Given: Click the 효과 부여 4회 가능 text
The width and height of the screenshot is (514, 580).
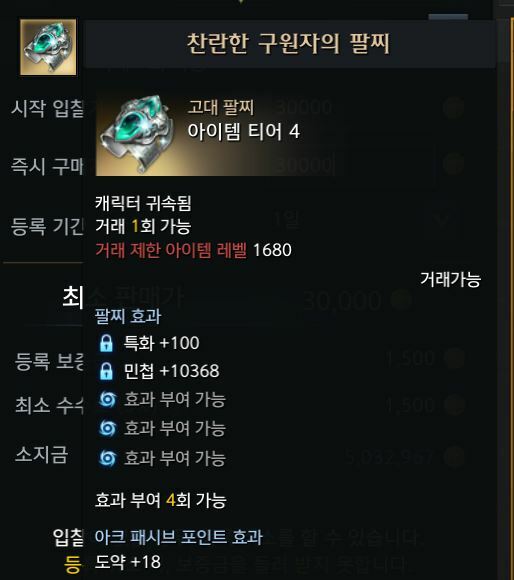Looking at the screenshot, I should [x=161, y=500].
